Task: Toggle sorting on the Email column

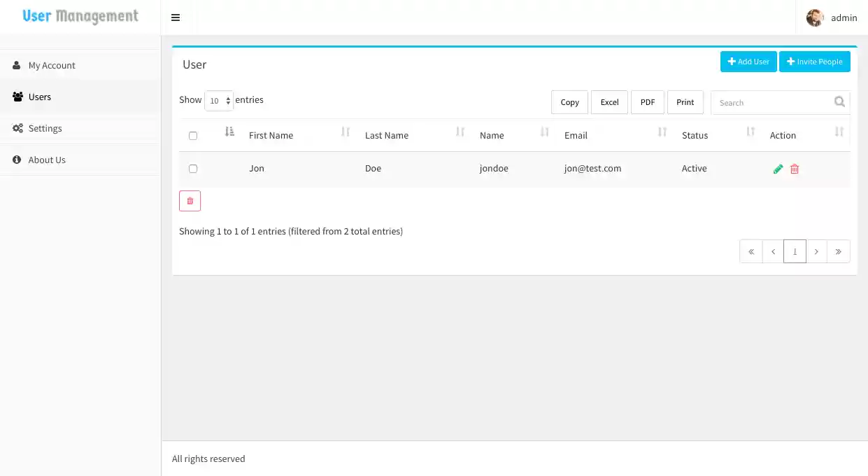Action: [661, 132]
